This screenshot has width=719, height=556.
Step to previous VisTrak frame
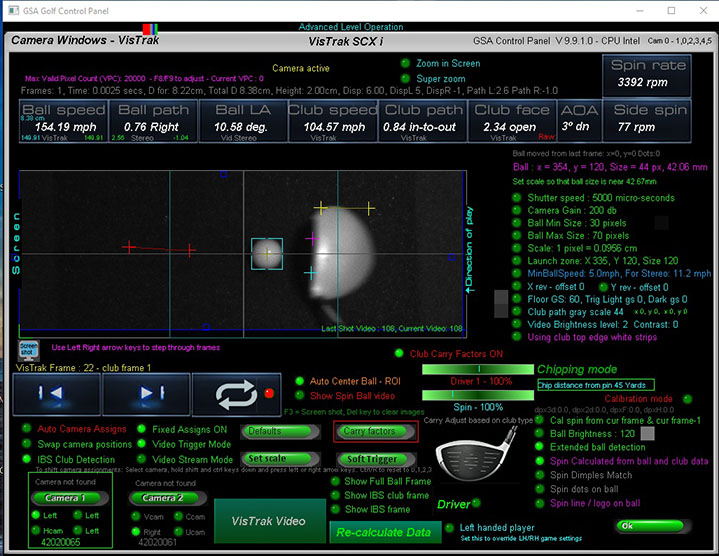point(56,393)
